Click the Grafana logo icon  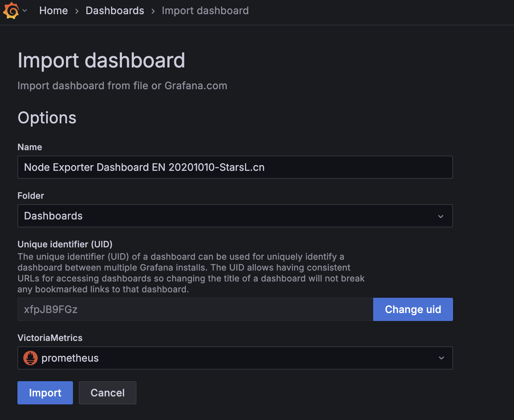tap(11, 11)
